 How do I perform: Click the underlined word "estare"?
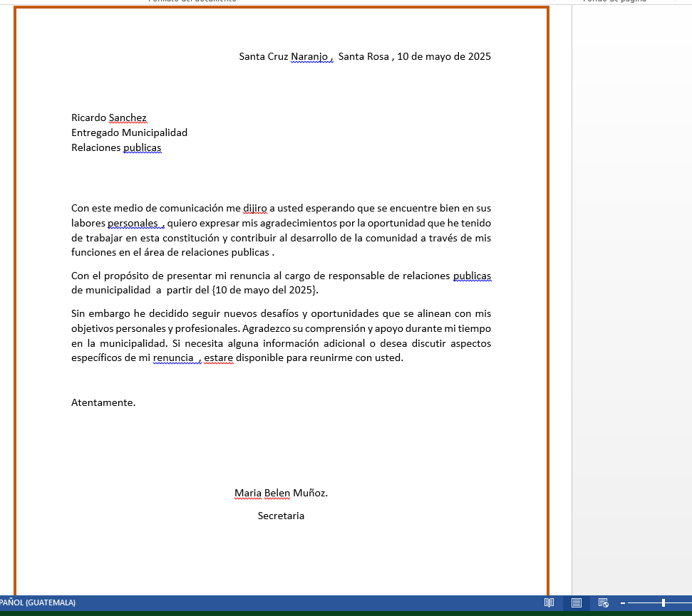pos(219,357)
